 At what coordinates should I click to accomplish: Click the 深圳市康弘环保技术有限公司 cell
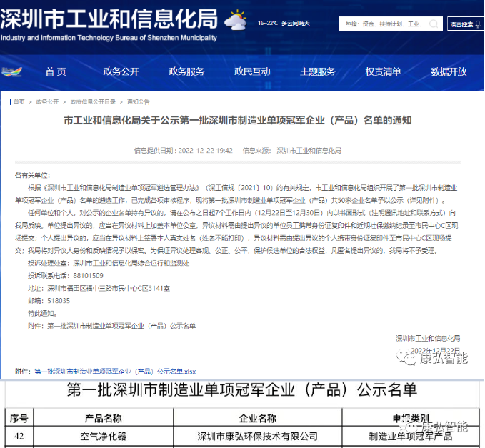pyautogui.click(x=257, y=437)
